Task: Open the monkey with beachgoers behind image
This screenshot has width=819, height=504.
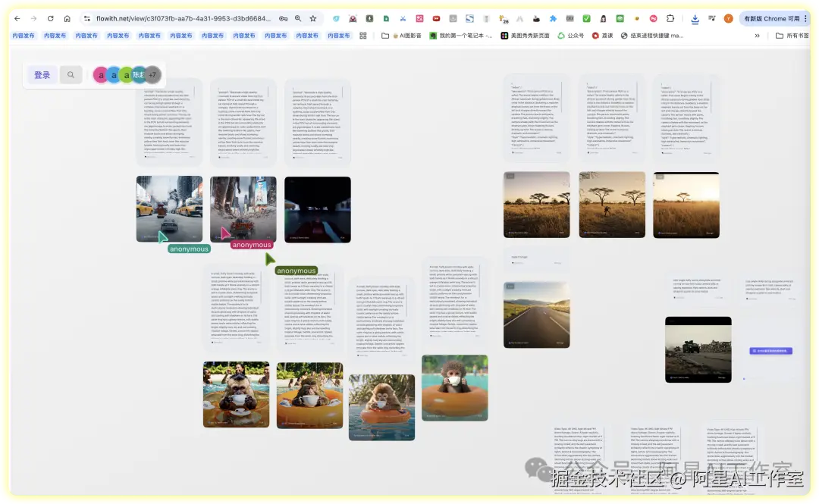Action: point(236,394)
